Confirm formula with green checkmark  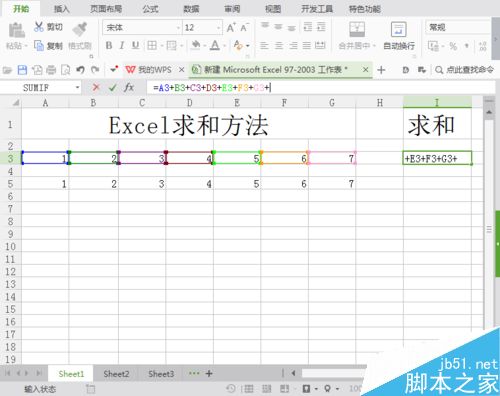tap(113, 88)
